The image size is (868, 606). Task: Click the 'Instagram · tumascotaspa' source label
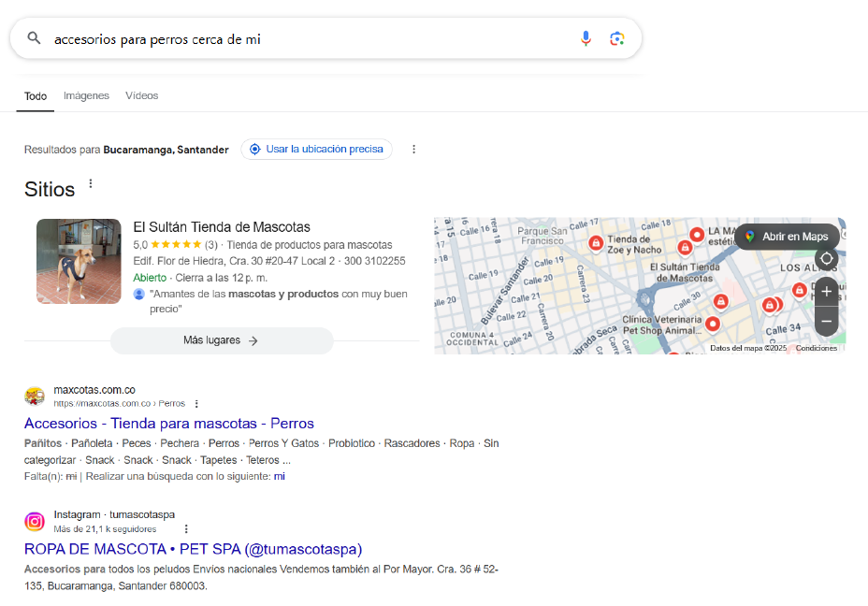pos(114,514)
